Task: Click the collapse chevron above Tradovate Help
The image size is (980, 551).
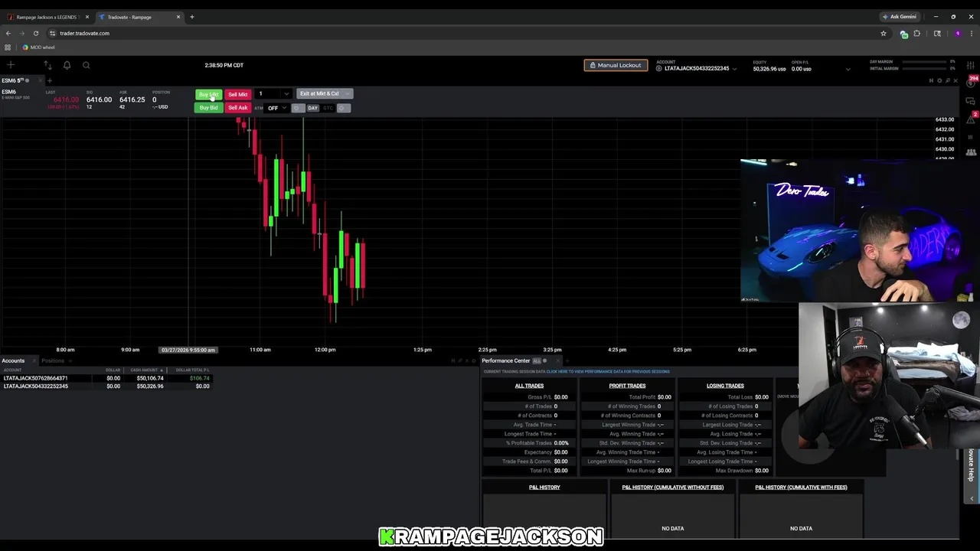Action: tap(972, 499)
